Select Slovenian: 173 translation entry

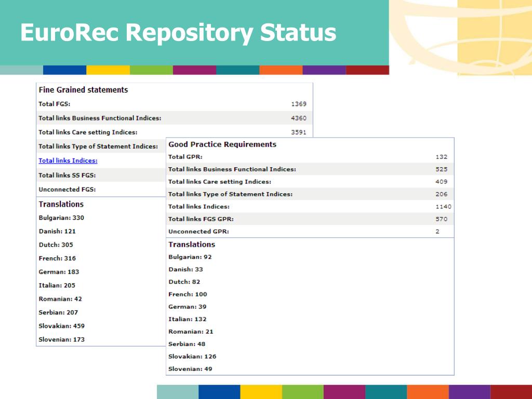click(x=61, y=340)
